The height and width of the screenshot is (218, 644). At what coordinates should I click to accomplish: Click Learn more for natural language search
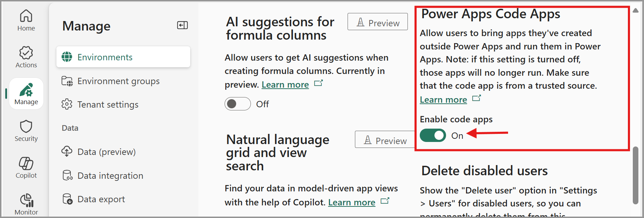pos(351,203)
